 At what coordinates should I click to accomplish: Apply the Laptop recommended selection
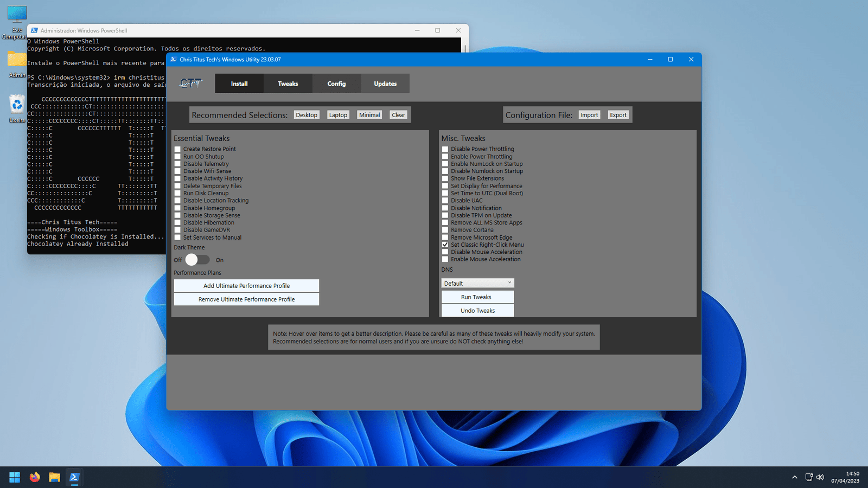pyautogui.click(x=338, y=115)
